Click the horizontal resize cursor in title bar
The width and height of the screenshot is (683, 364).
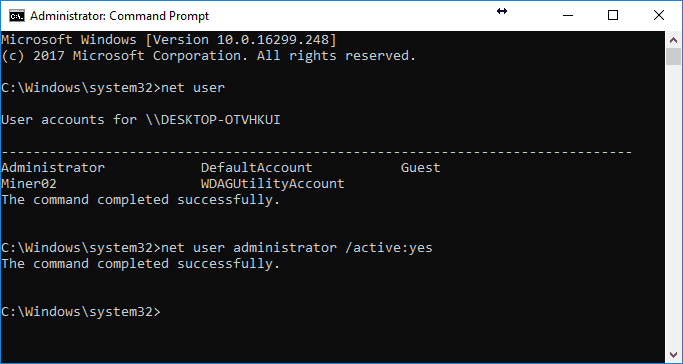(502, 11)
